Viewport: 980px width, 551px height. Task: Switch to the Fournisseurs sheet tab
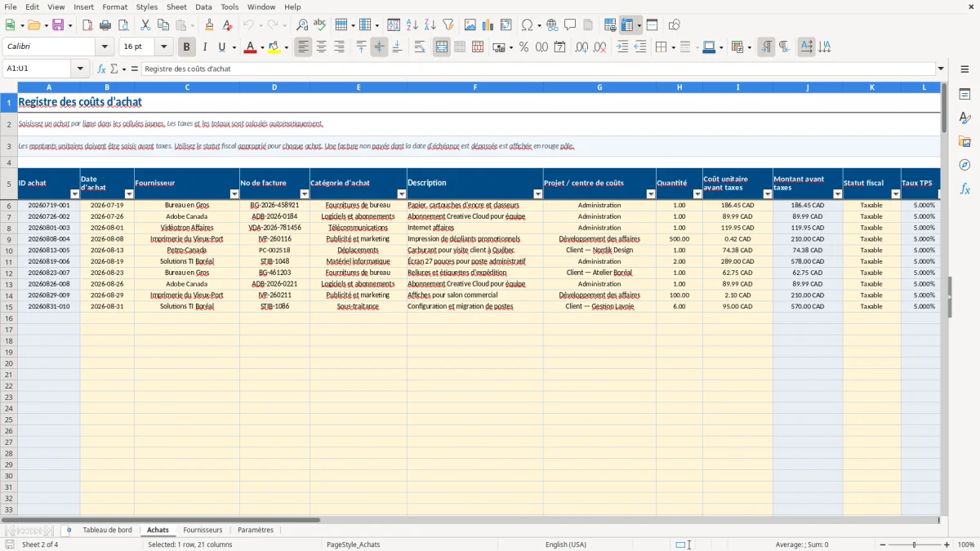[203, 530]
